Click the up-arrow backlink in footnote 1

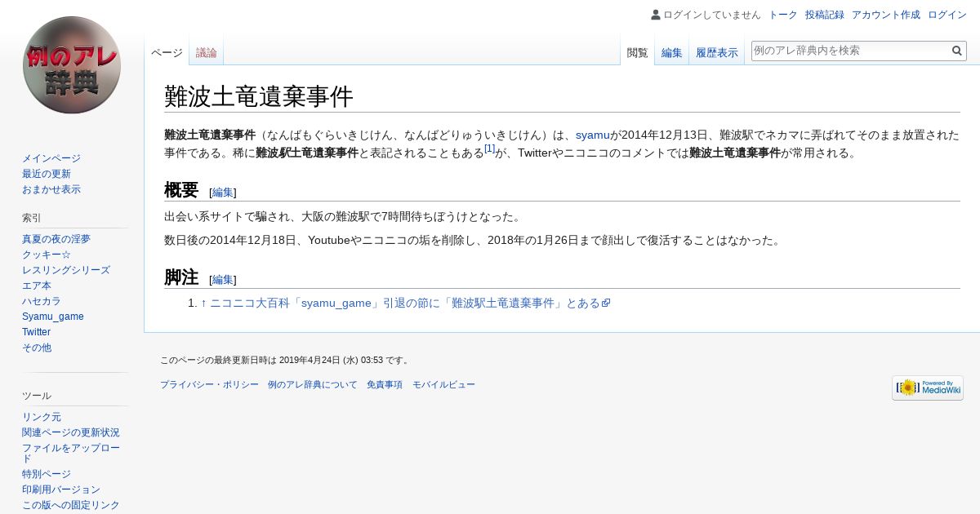[204, 303]
